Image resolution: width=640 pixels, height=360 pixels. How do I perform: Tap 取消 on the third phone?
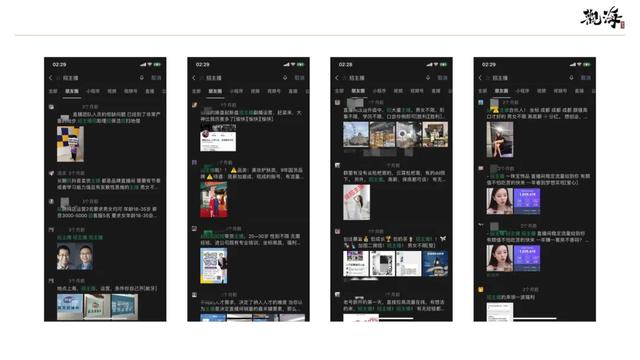pyautogui.click(x=442, y=78)
